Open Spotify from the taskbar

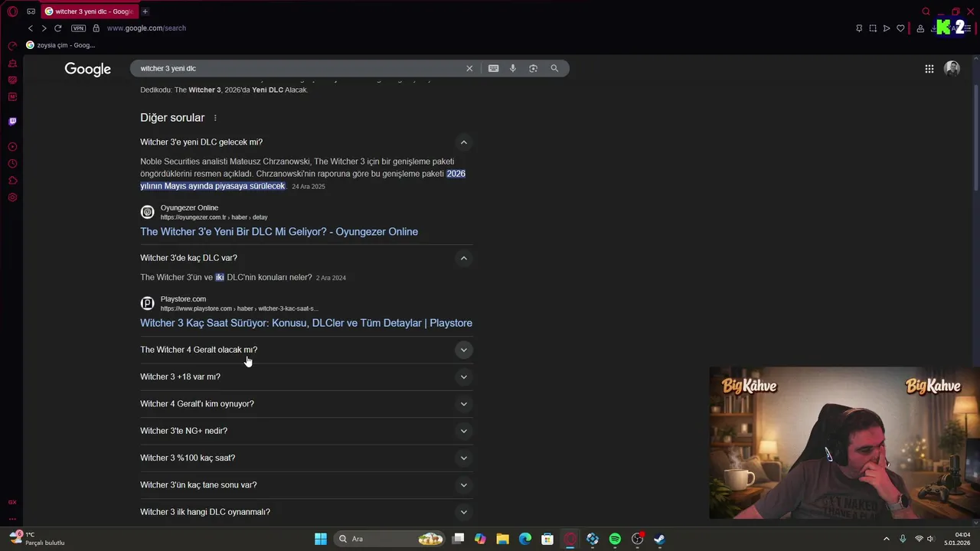point(615,539)
